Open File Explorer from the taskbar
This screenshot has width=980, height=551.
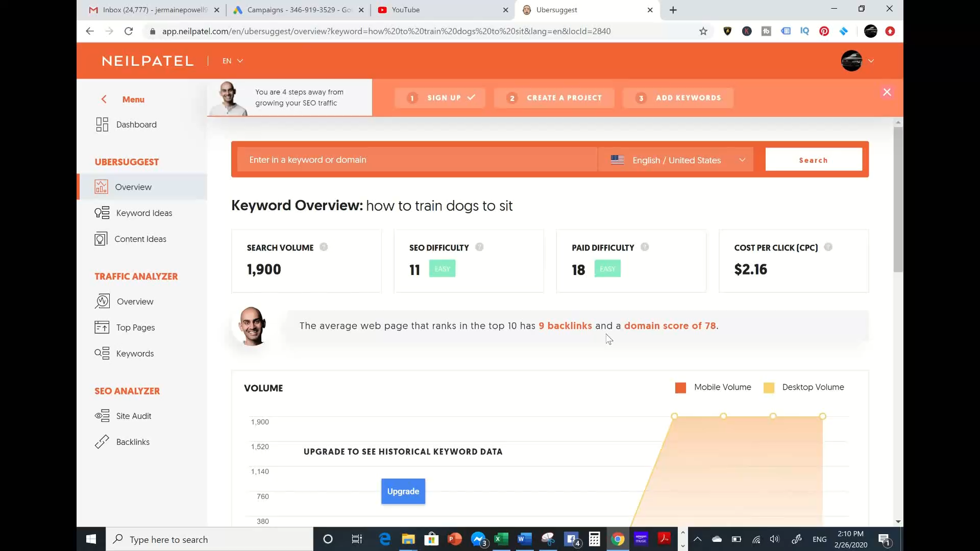408,539
